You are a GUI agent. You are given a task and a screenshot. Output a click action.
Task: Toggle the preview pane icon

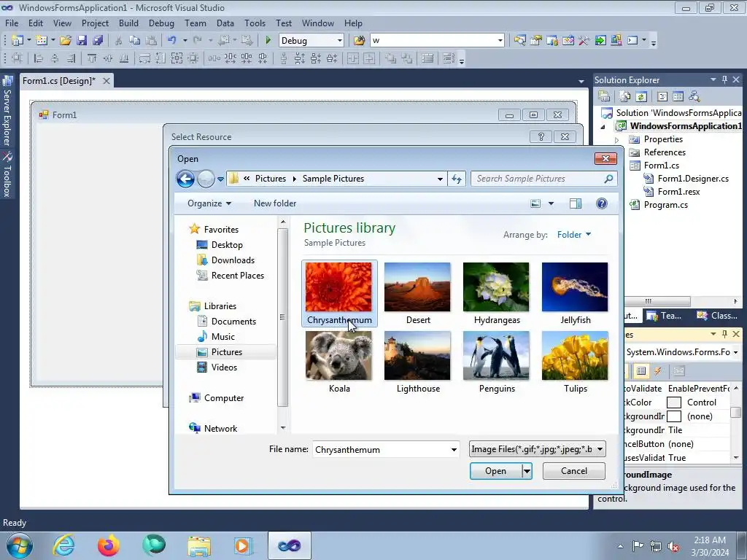click(x=576, y=204)
